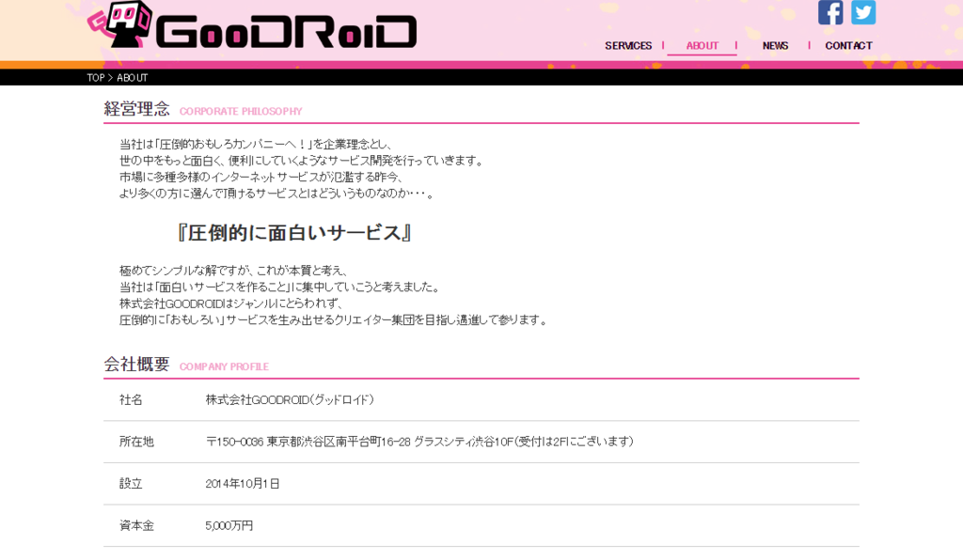Click the CORPORATE PHILOSOPHY subtitle
The image size is (963, 560).
pyautogui.click(x=241, y=112)
